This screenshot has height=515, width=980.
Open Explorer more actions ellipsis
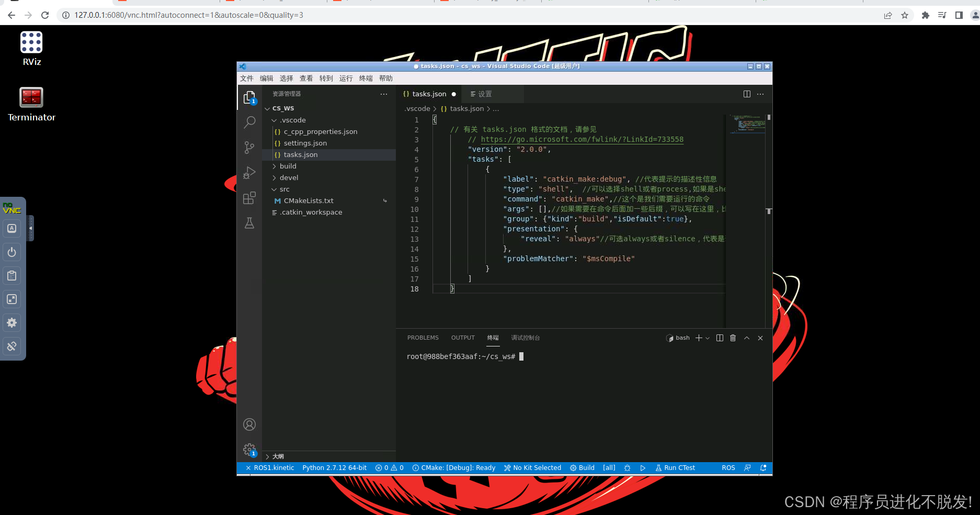pos(384,94)
